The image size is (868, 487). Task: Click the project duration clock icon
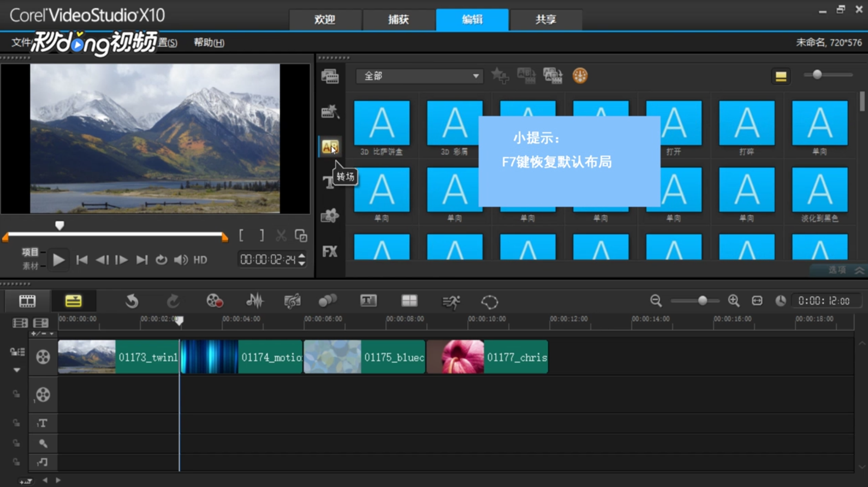[x=781, y=301]
